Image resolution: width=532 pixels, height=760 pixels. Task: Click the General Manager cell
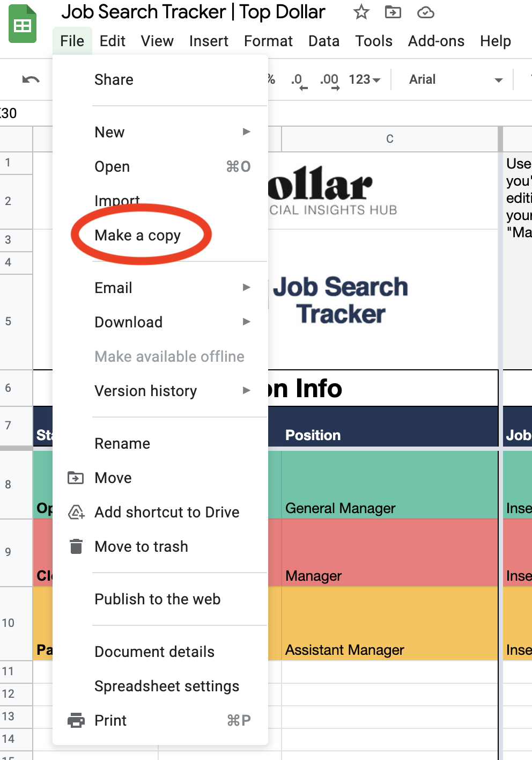(390, 485)
